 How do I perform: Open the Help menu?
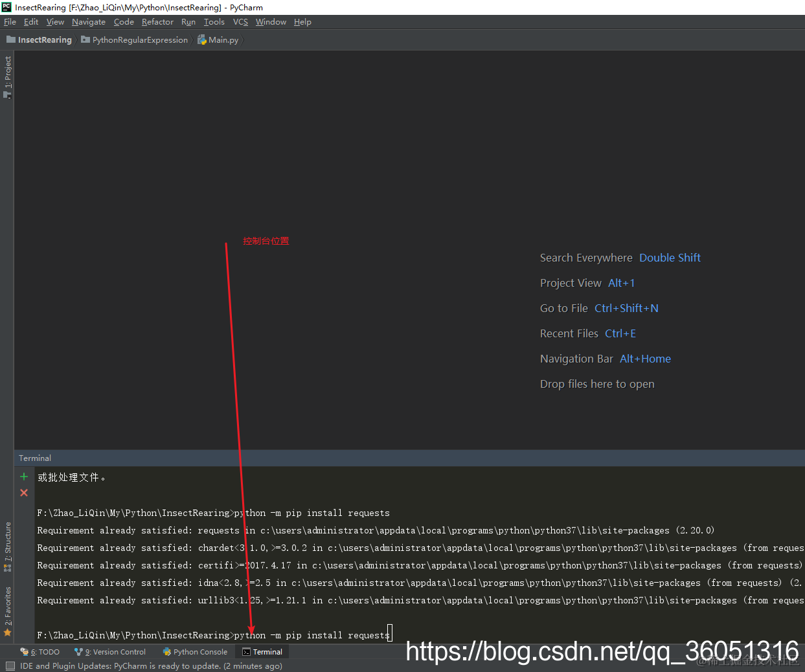(x=302, y=22)
